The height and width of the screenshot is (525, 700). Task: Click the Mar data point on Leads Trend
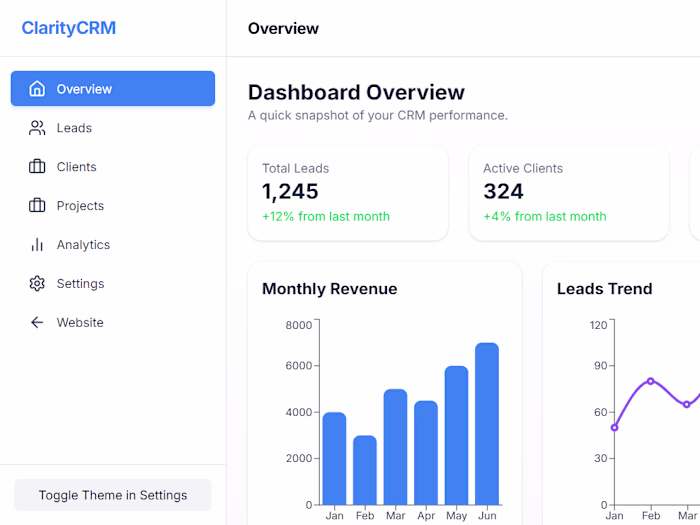(x=687, y=404)
